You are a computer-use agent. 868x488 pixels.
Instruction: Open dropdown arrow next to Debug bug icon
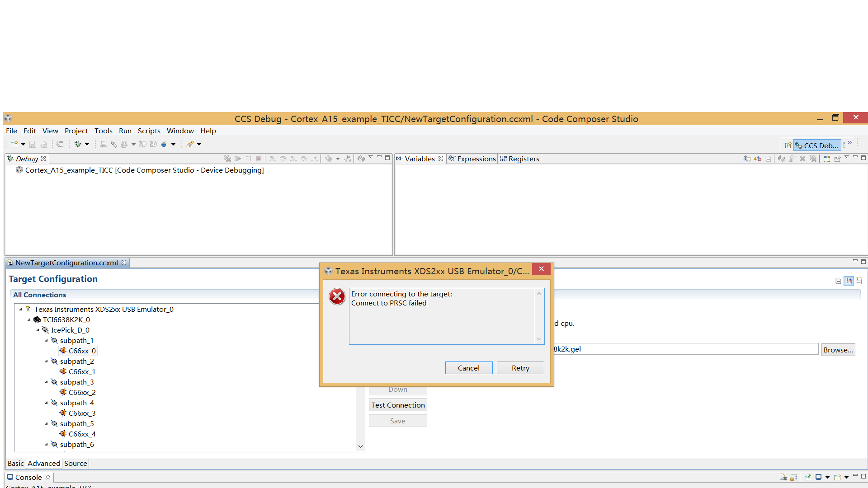click(x=87, y=145)
